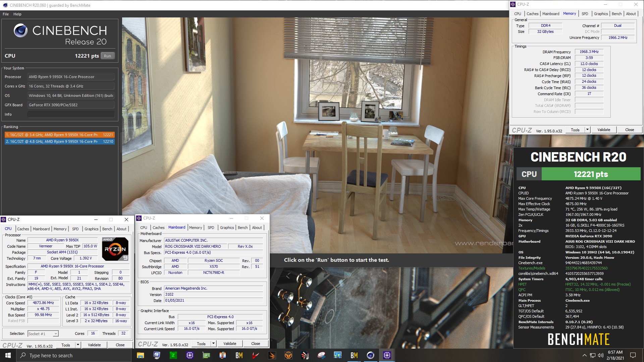Open Mainboard tab in CPU-Z Memory window
The image size is (644, 362).
[x=551, y=14]
